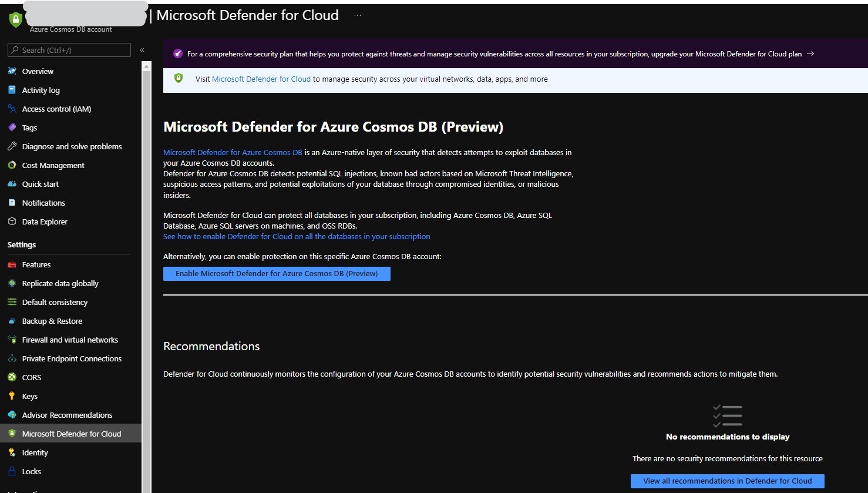Viewport: 868px width, 493px height.
Task: Click the upgrade Defender for Cloud plan banner text
Action: point(494,53)
